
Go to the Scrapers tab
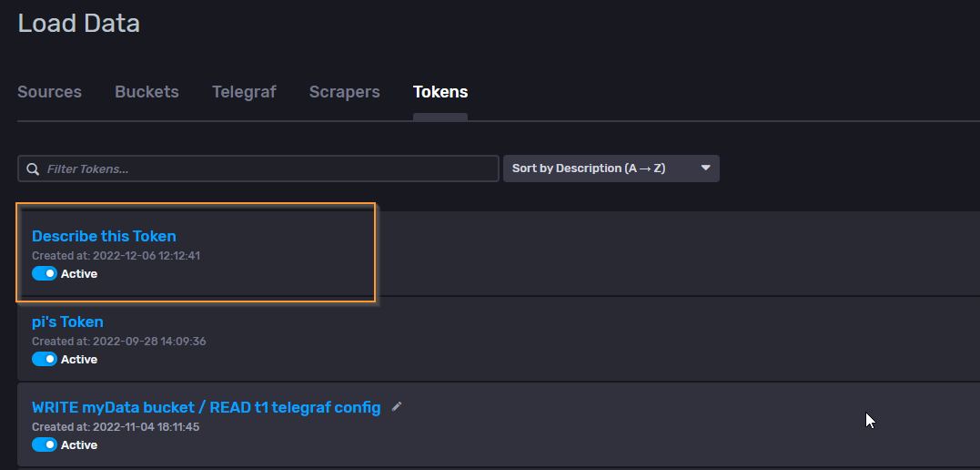click(344, 92)
